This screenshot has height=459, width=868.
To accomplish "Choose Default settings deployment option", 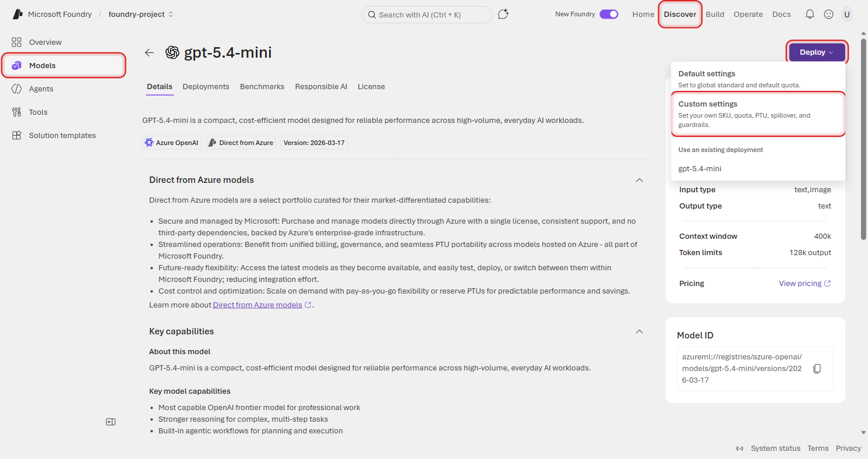I will coord(758,79).
